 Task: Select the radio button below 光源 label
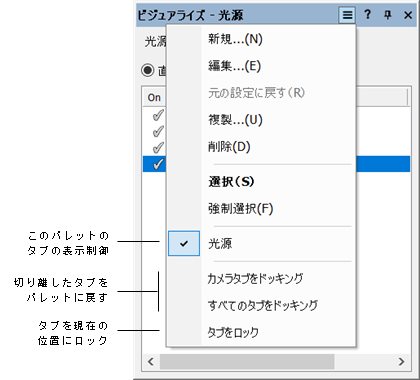[x=148, y=70]
